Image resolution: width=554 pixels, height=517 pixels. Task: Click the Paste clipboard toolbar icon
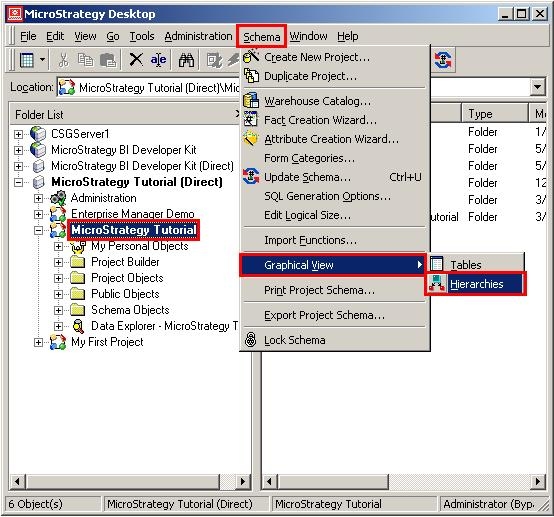pos(108,60)
